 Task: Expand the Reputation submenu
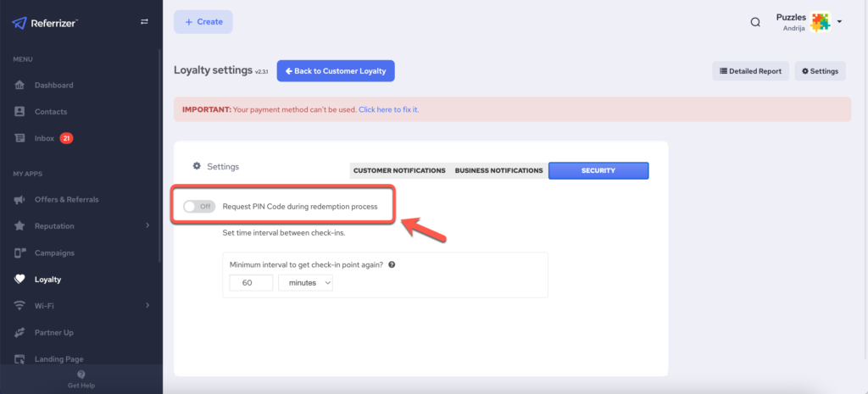147,226
